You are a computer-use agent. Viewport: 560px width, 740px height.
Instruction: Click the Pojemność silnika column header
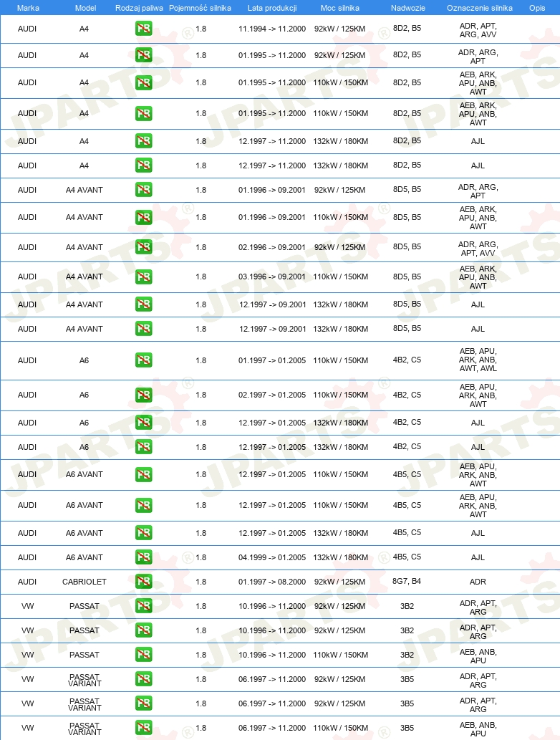point(200,8)
